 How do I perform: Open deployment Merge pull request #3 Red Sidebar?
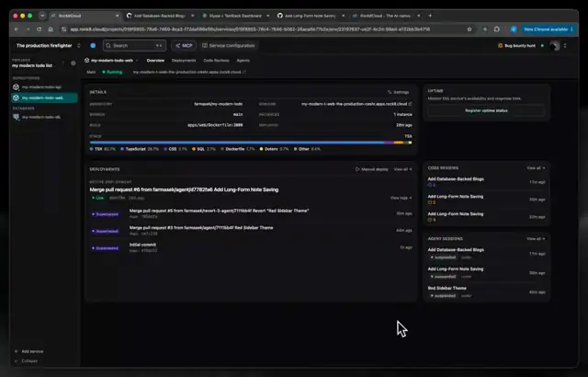point(201,228)
